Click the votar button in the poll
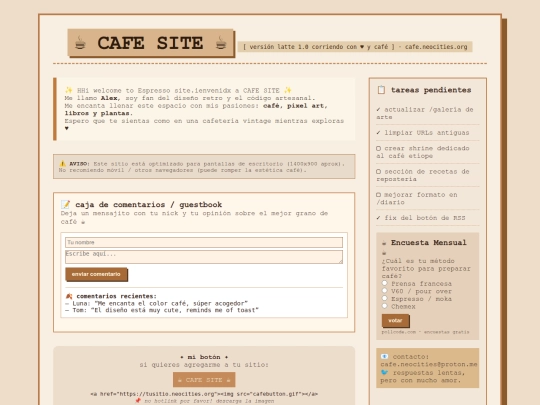The height and width of the screenshot is (405, 540). click(395, 321)
